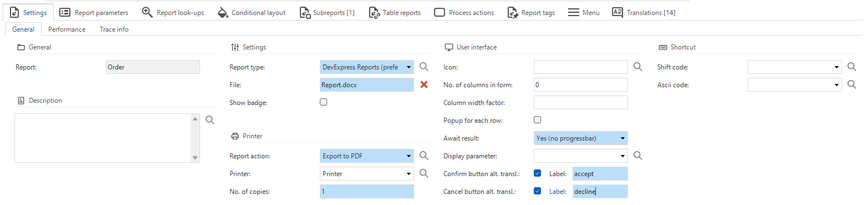Click the magnifier beside Display parameter
Screen dimensions: 868x205
pyautogui.click(x=638, y=156)
